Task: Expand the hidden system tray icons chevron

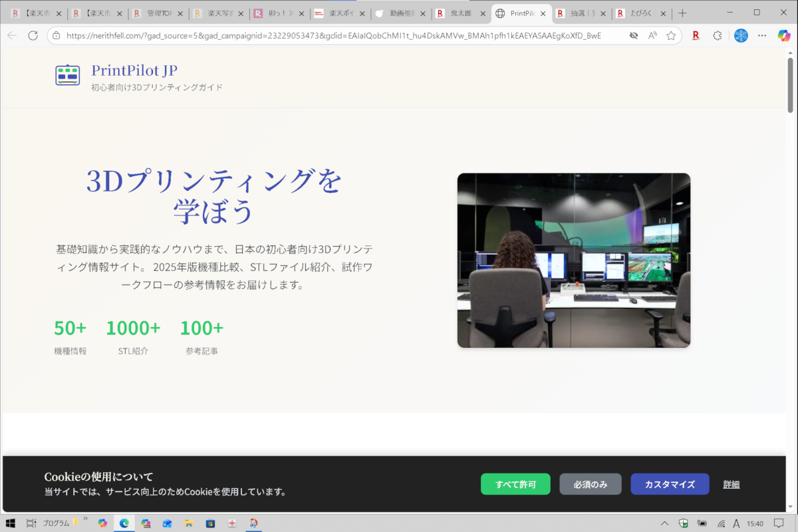Action: coord(664,523)
